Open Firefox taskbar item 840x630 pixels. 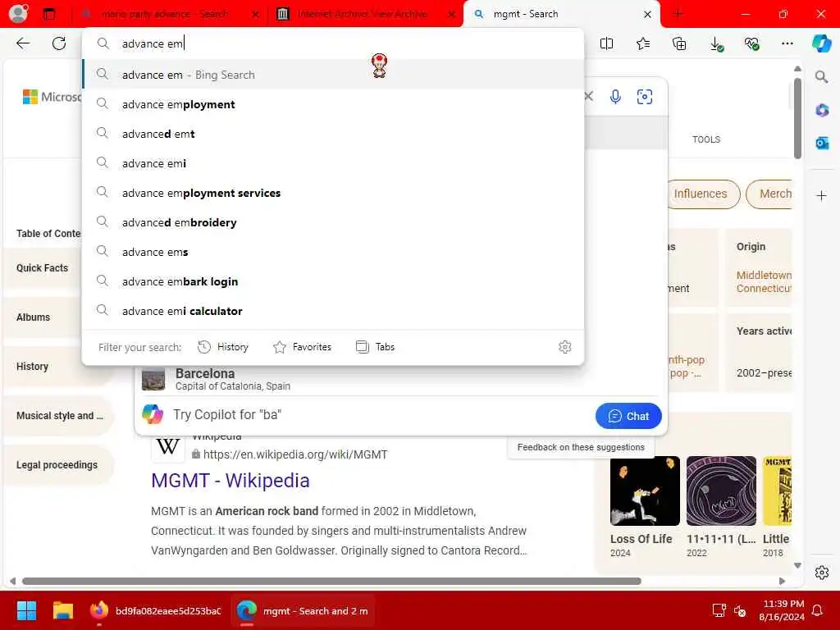coord(155,610)
